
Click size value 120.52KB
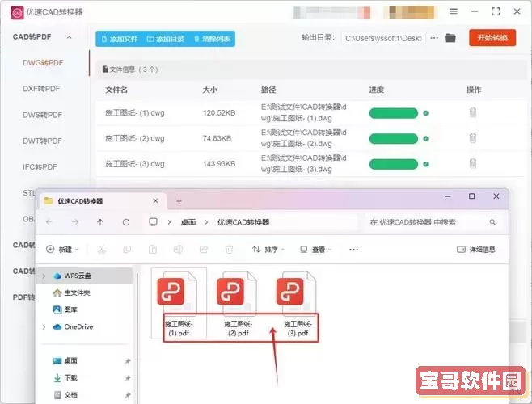219,112
